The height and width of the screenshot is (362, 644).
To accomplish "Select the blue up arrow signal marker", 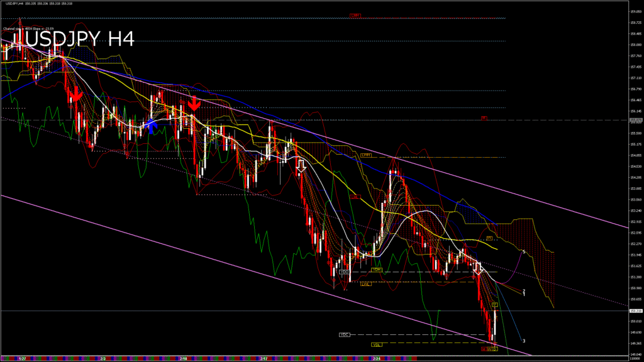I will 151,126.
